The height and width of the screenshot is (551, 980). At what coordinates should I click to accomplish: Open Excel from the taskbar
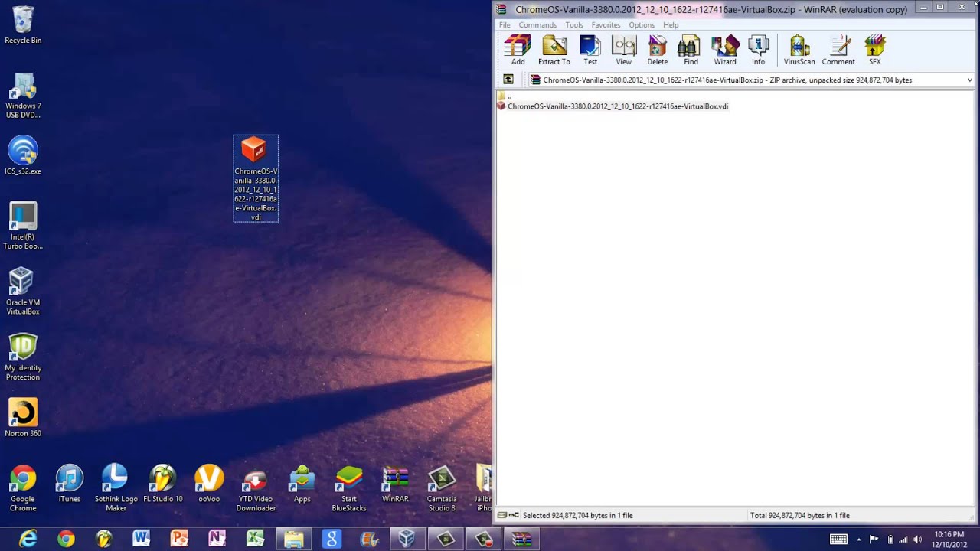255,540
